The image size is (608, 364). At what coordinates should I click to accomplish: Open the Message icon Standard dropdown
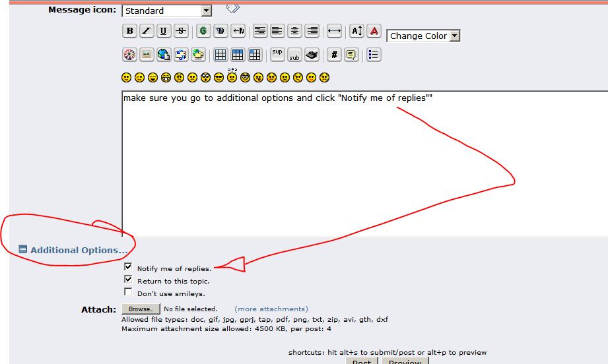pyautogui.click(x=206, y=11)
